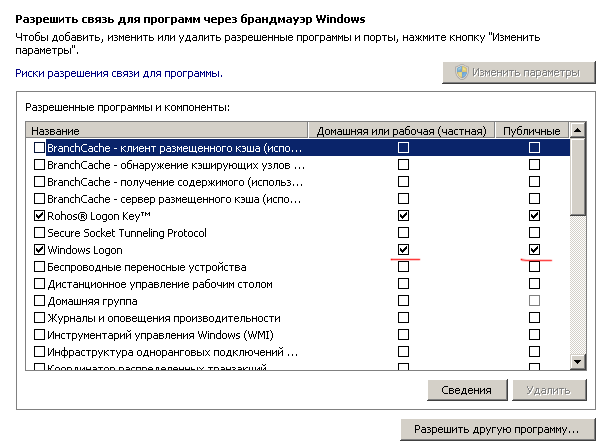Screen dimensions: 606x448
Task: Select Беспроводные переносные устройства row text
Action: [147, 267]
